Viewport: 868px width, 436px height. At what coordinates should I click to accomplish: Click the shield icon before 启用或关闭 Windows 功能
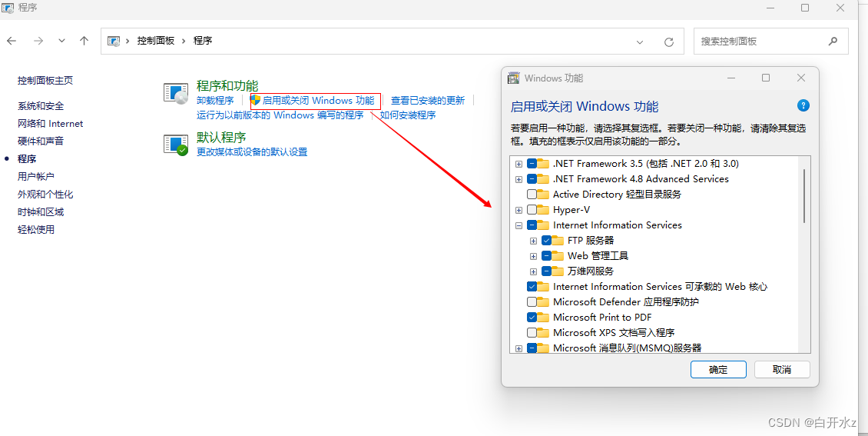(x=255, y=100)
